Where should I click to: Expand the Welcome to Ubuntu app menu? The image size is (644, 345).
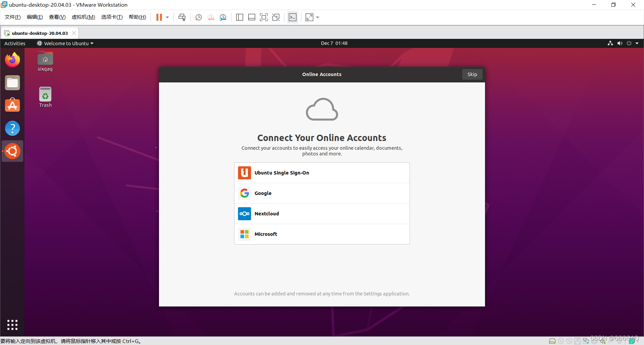click(65, 43)
